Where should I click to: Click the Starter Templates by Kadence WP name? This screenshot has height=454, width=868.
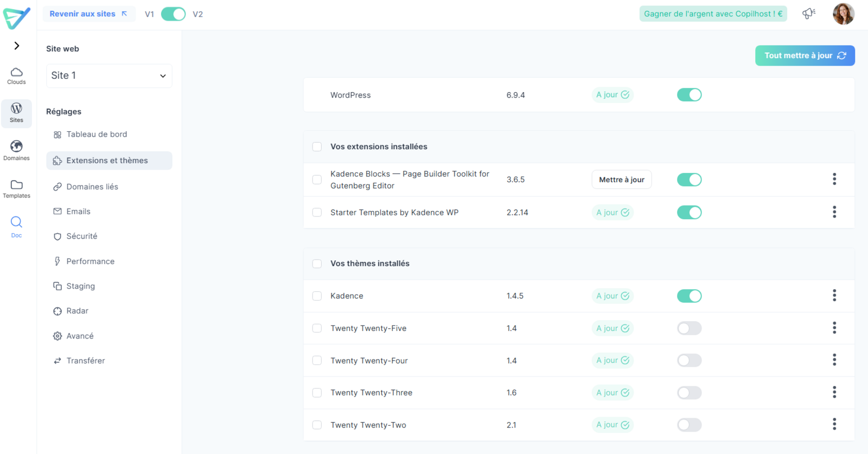[x=394, y=213]
